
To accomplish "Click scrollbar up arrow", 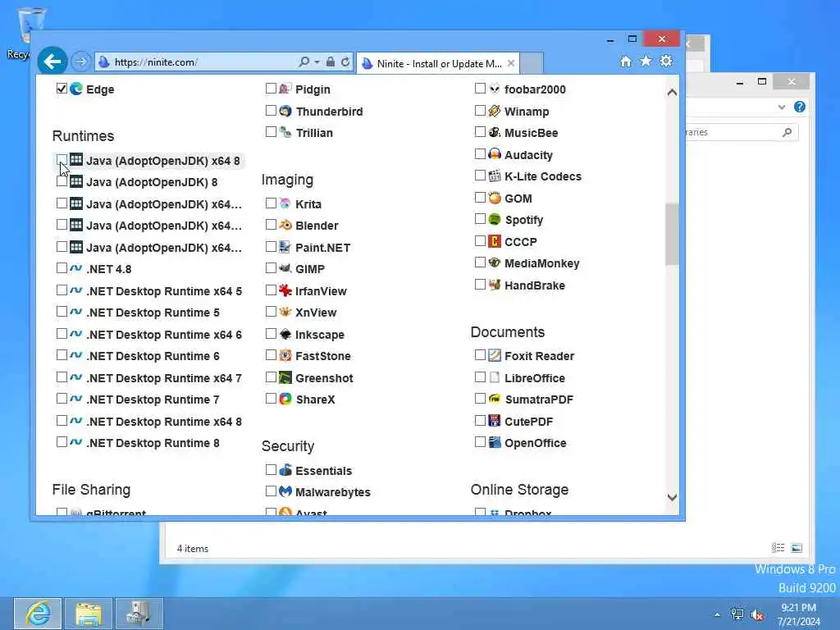I will pos(672,92).
